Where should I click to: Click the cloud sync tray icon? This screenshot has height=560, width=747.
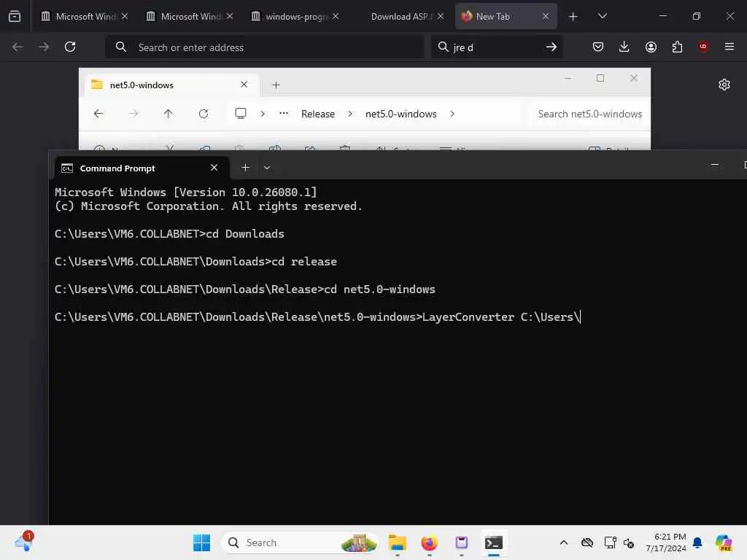587,542
